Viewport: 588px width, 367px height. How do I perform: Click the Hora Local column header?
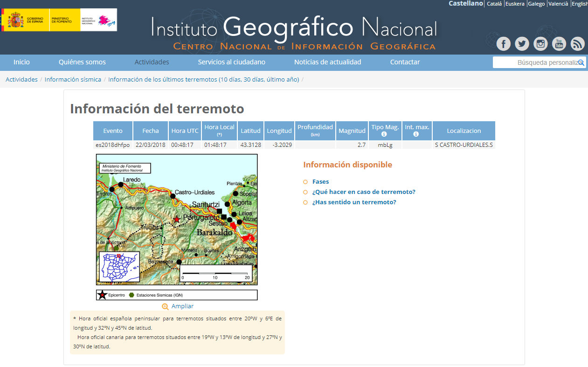tap(220, 131)
